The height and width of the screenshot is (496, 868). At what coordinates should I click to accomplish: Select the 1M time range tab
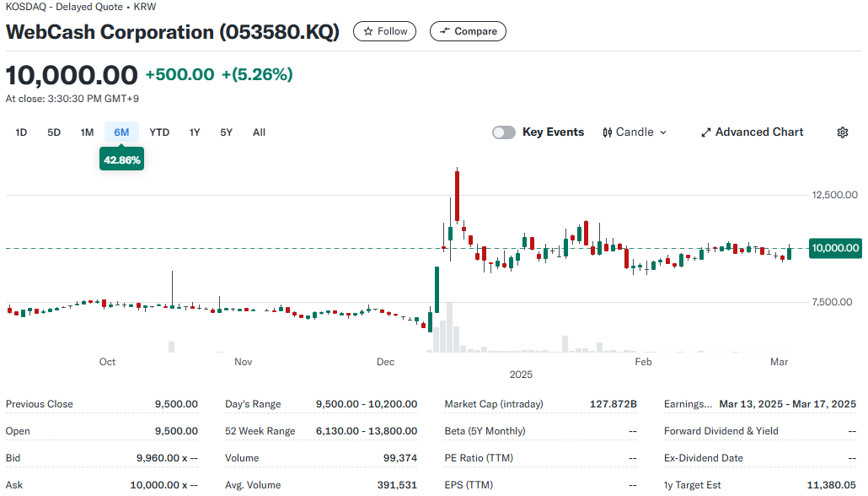click(87, 132)
